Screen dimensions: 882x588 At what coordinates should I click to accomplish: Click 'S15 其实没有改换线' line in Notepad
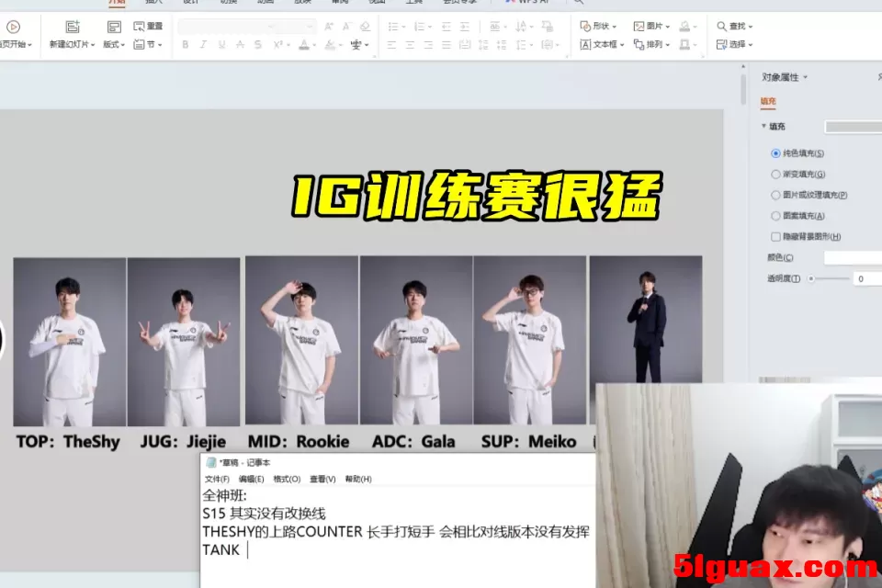[264, 514]
